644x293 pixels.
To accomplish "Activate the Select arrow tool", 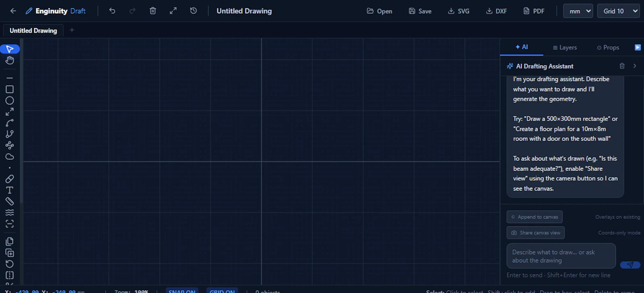I will [x=10, y=49].
